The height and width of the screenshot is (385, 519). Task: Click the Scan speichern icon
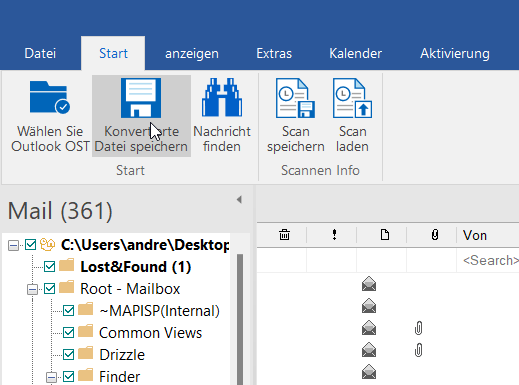pyautogui.click(x=295, y=98)
